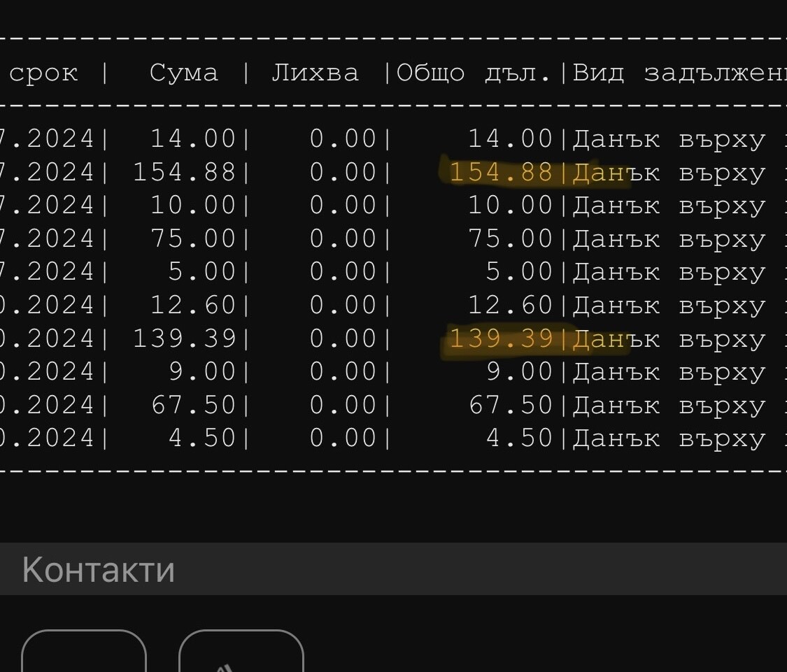Click 5.00 in the Сума column
Viewport: 787px width, 672px height.
(201, 271)
